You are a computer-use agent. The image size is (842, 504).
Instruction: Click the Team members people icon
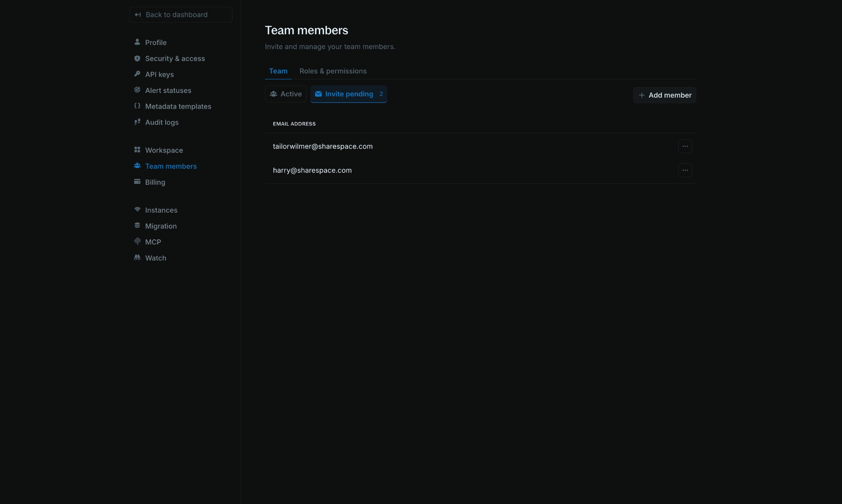[137, 166]
